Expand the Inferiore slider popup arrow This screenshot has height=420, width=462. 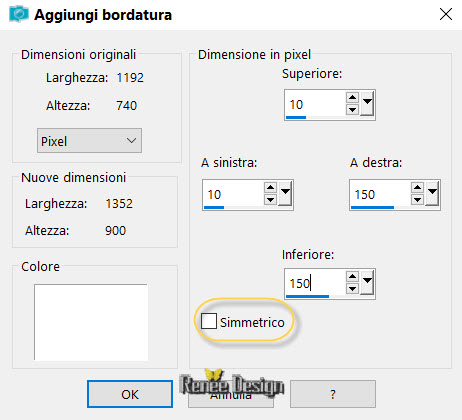(367, 283)
